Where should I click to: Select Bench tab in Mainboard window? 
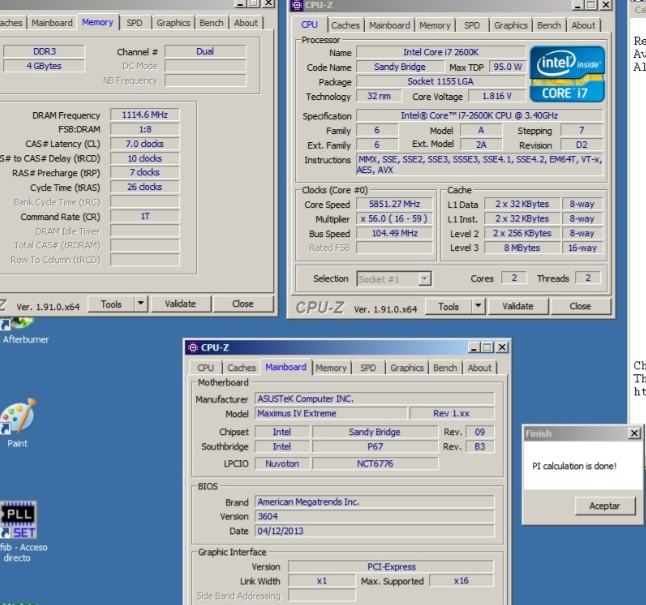tap(445, 368)
